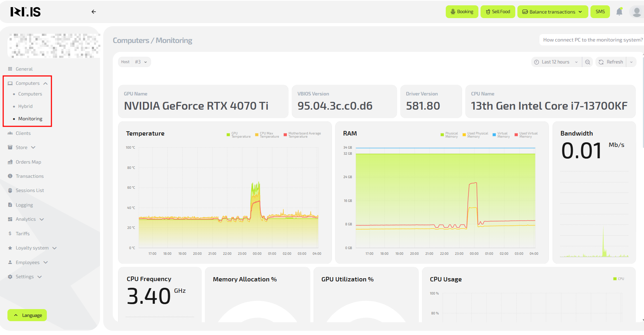Viewport: 644px width, 335px height.
Task: Click the Booking button
Action: [x=462, y=12]
